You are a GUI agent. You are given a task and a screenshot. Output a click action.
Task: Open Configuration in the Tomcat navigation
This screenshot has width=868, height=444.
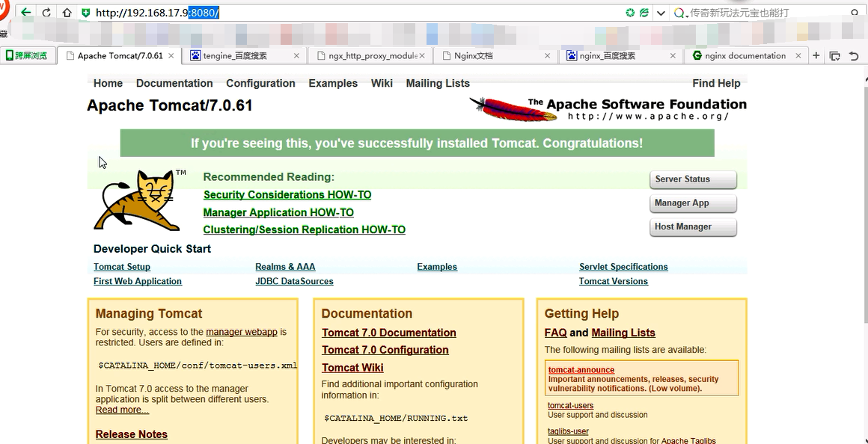[x=260, y=83]
